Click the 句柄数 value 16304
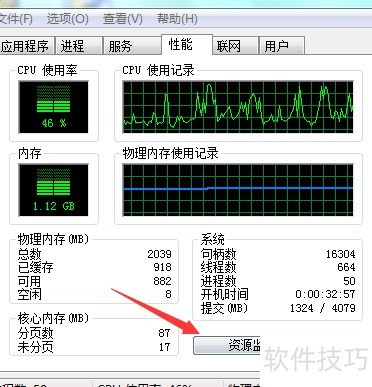This screenshot has height=387, width=372. click(340, 254)
